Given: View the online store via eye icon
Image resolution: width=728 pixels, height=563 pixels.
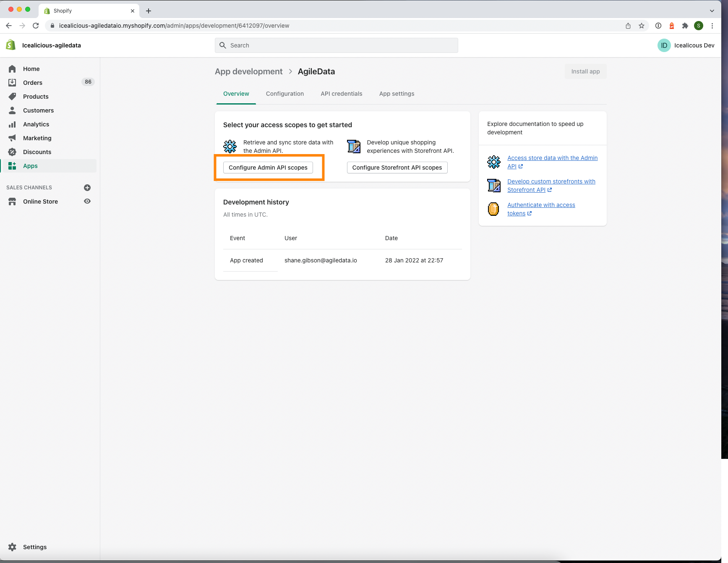Looking at the screenshot, I should click(x=87, y=201).
